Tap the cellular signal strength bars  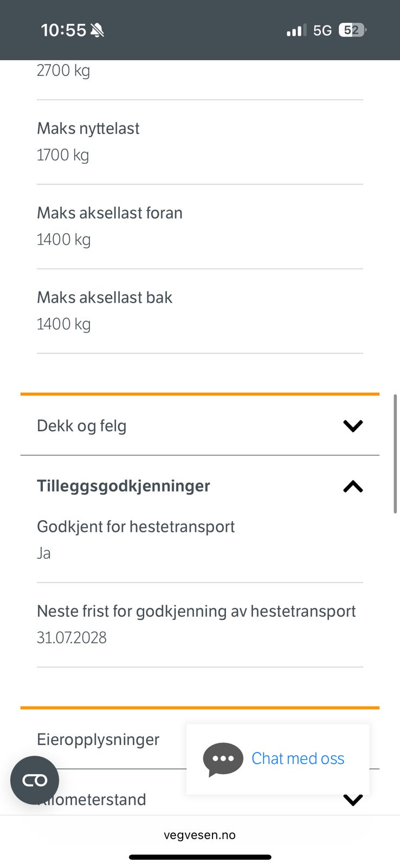(x=296, y=30)
